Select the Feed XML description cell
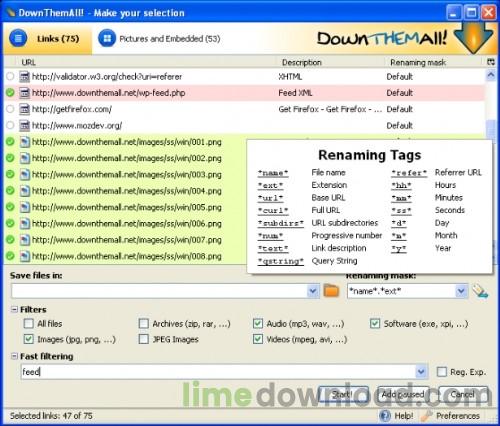The height and width of the screenshot is (426, 500). 295,93
